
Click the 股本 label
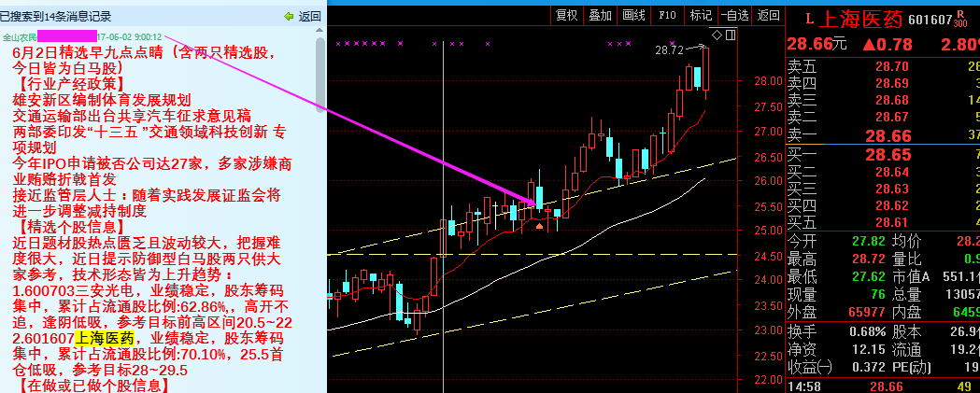pyautogui.click(x=907, y=331)
